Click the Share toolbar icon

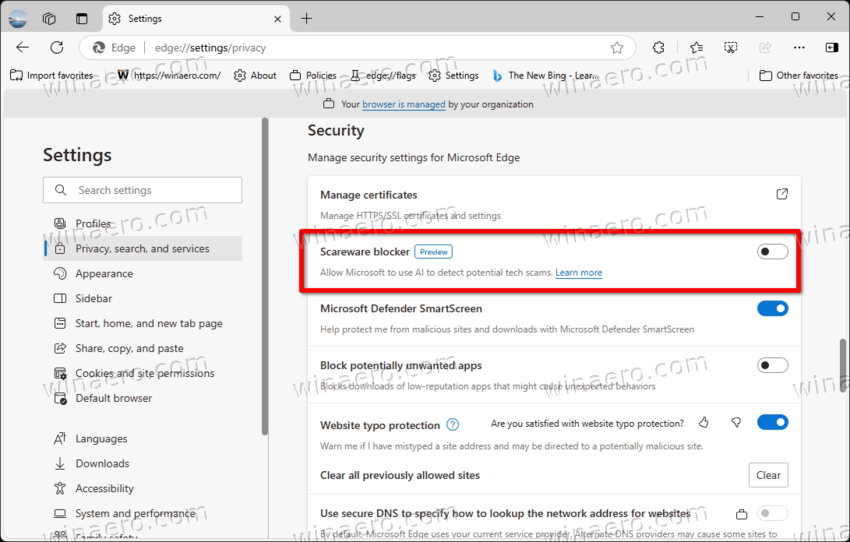click(x=765, y=48)
